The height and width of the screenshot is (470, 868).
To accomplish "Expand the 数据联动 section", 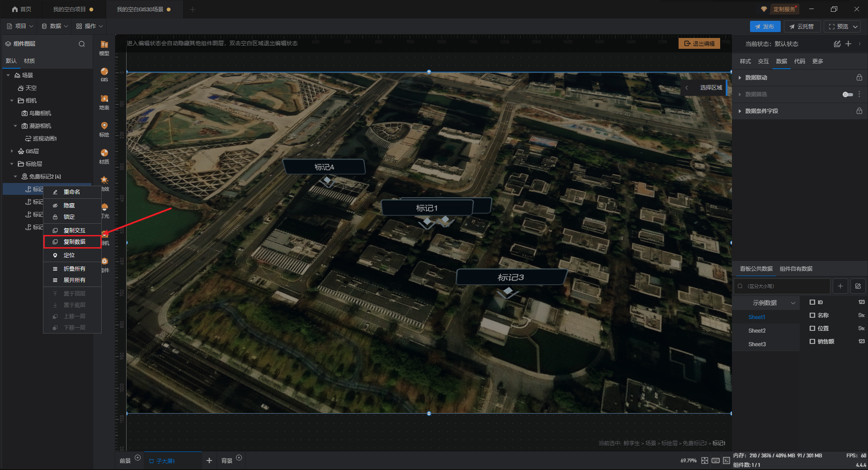I will (740, 78).
